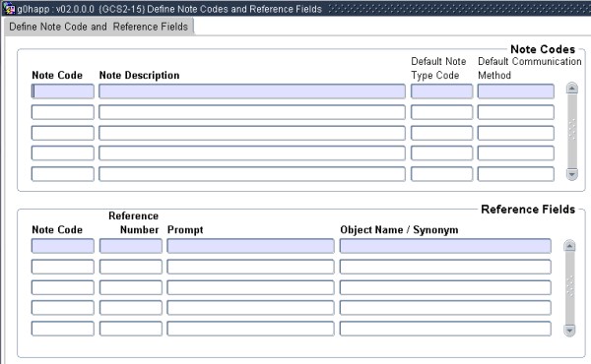Click the Note Description column header

pyautogui.click(x=140, y=76)
